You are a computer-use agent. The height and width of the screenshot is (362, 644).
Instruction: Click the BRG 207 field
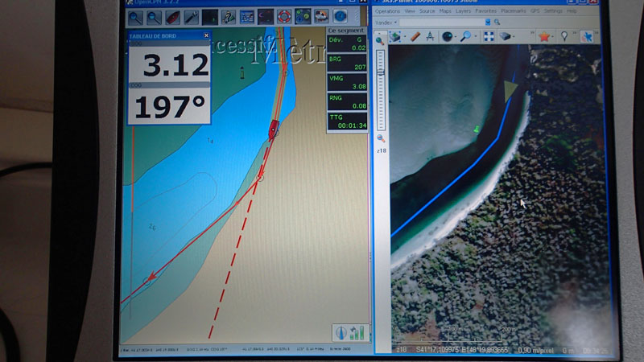click(347, 64)
